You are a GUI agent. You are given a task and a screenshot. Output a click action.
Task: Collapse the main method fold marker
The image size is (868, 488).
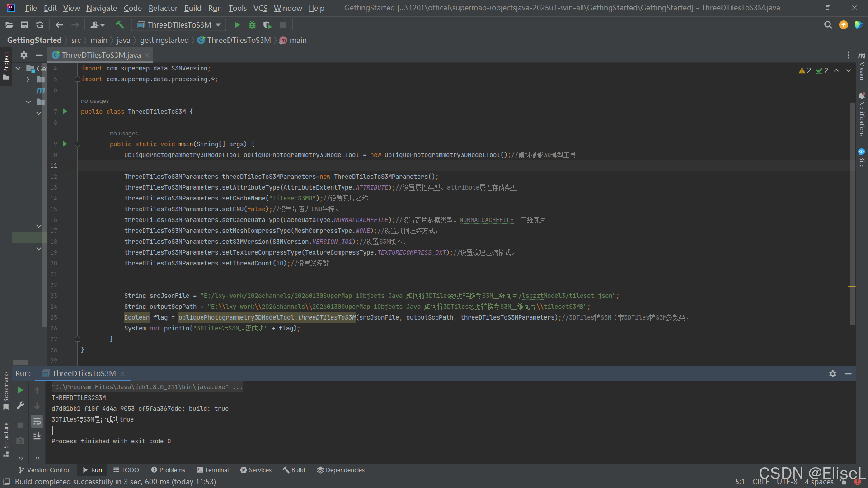pos(77,144)
